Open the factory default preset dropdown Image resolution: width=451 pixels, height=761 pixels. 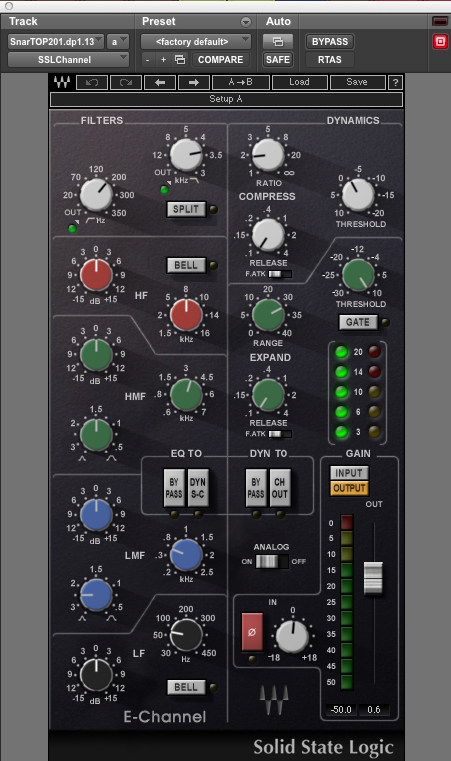196,42
